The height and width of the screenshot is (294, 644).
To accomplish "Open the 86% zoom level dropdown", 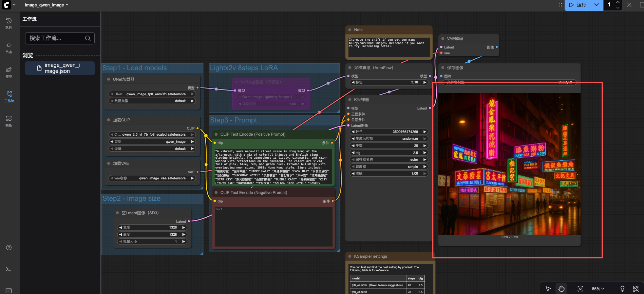I will (598, 289).
